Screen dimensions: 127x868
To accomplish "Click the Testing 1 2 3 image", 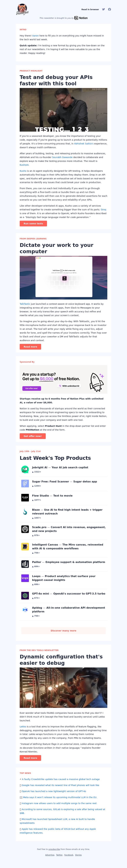I will tap(63, 110).
